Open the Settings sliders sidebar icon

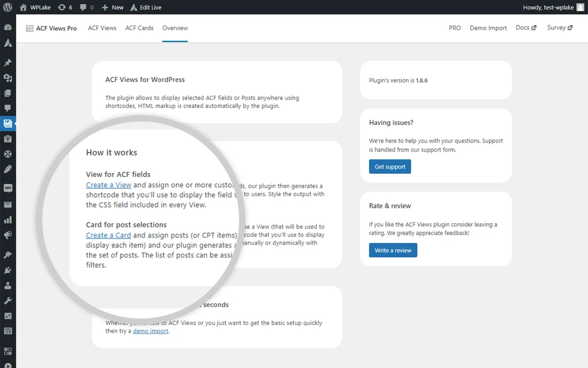pyautogui.click(x=8, y=316)
